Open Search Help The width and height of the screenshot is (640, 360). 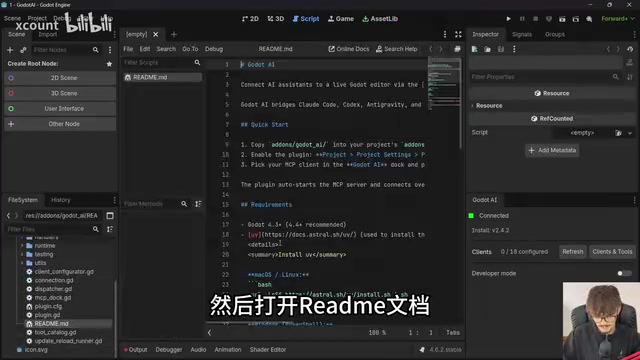click(396, 49)
